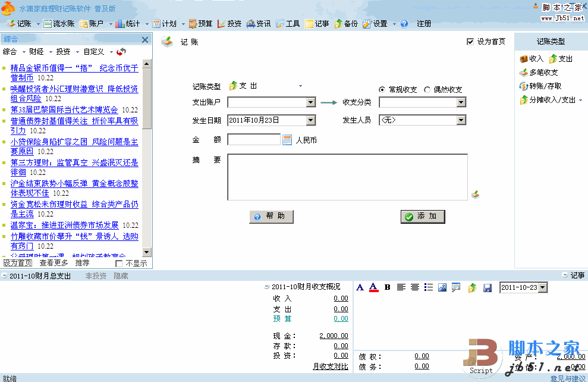Click the 添加 button to add record

423,217
